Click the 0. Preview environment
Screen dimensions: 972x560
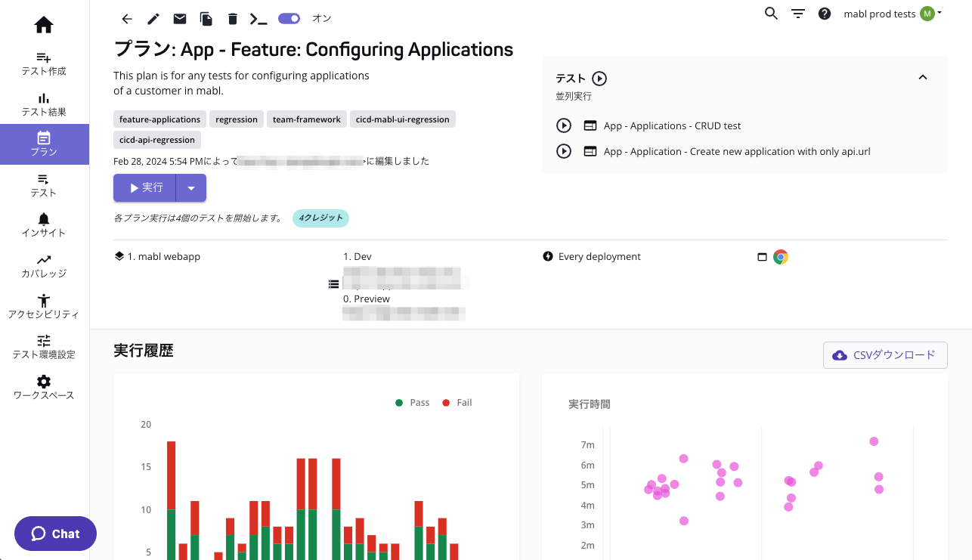(x=367, y=299)
